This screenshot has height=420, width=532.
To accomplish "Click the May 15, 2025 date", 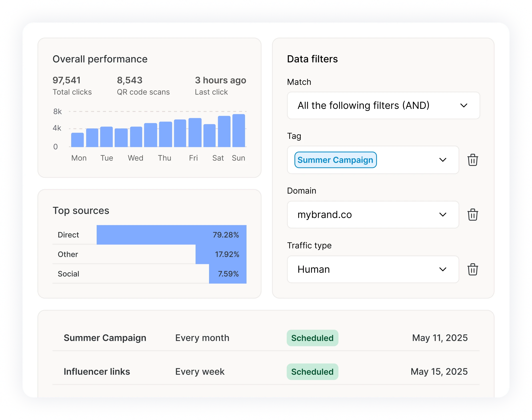I will [439, 371].
